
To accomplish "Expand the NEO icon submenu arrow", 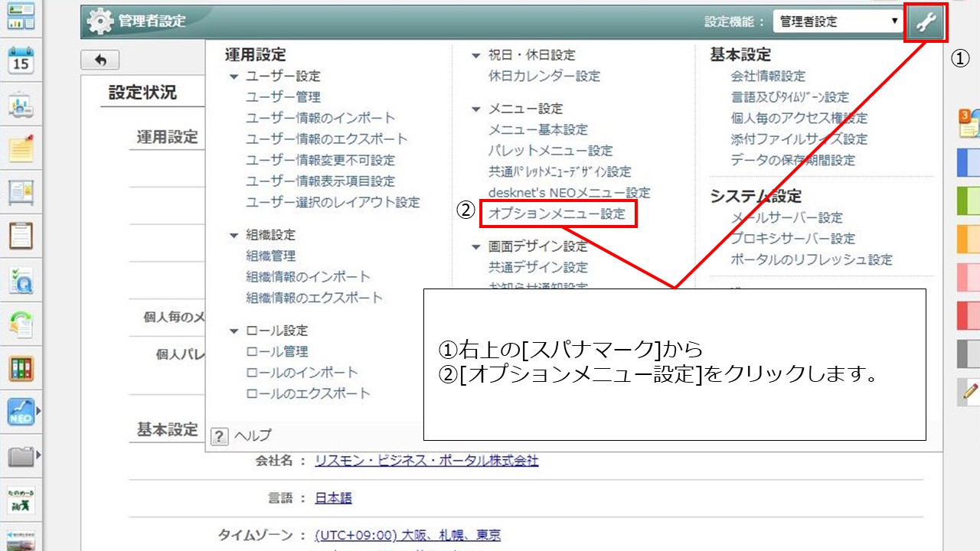I will [x=38, y=412].
